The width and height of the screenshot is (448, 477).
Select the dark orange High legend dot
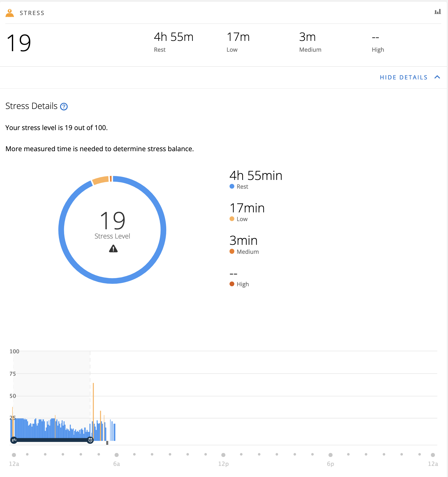click(x=232, y=284)
